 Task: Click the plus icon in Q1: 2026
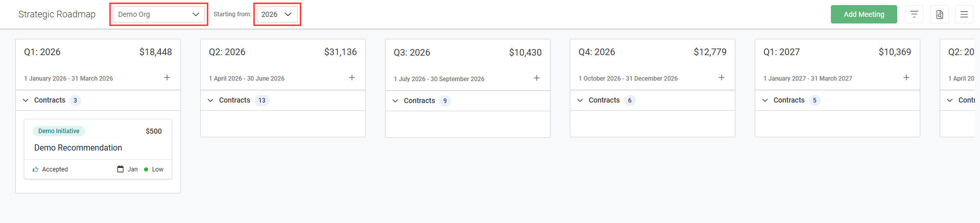click(x=167, y=78)
